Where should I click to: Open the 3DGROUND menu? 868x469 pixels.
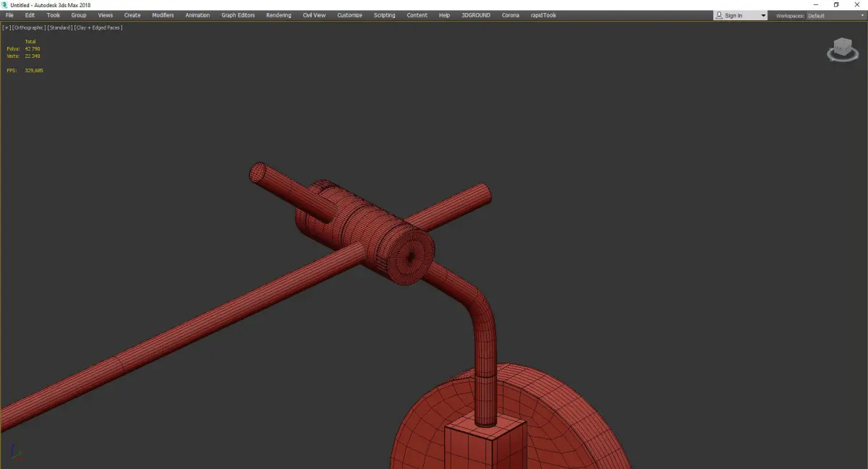click(x=475, y=15)
